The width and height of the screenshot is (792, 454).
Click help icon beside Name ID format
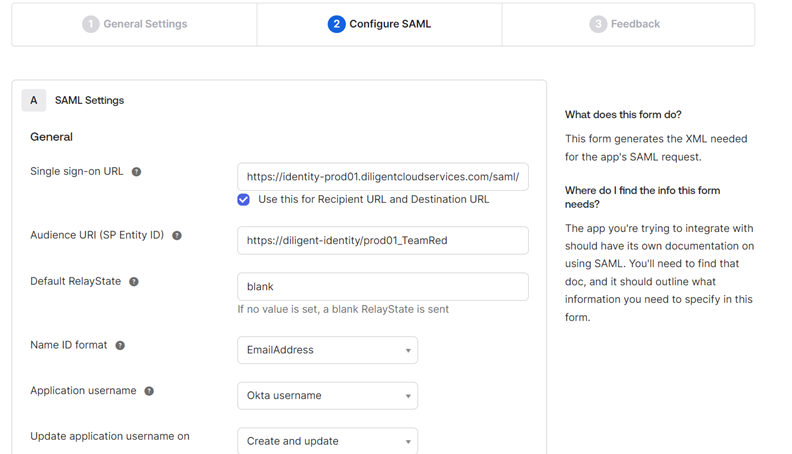point(120,346)
